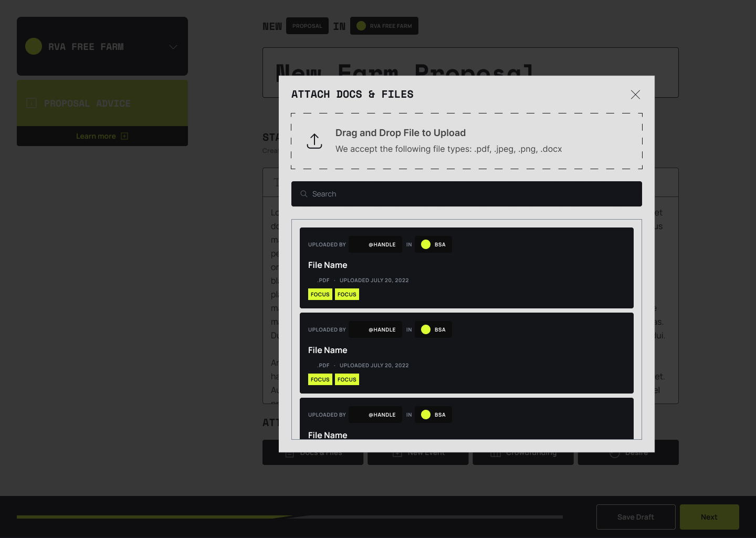The height and width of the screenshot is (538, 756).
Task: Click the BSA green circle icon on first card
Action: (x=426, y=244)
